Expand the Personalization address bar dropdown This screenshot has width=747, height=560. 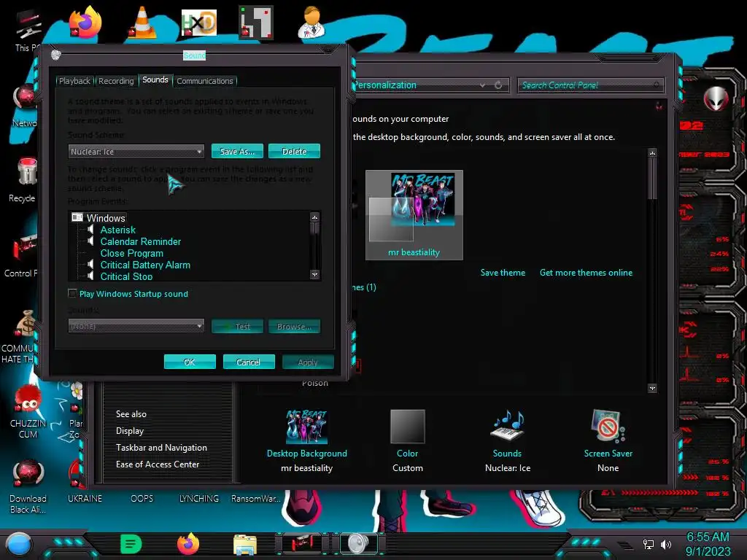click(483, 85)
